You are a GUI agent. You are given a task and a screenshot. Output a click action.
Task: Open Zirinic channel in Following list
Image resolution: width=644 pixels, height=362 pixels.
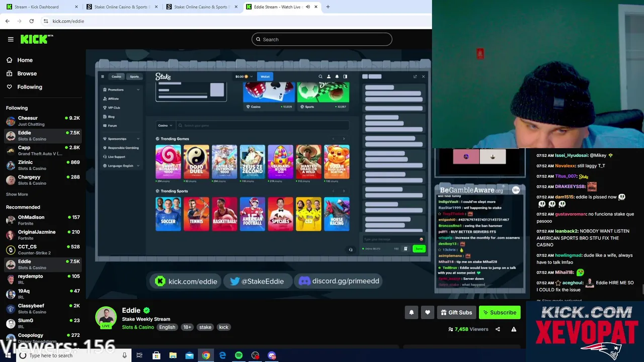(43, 165)
